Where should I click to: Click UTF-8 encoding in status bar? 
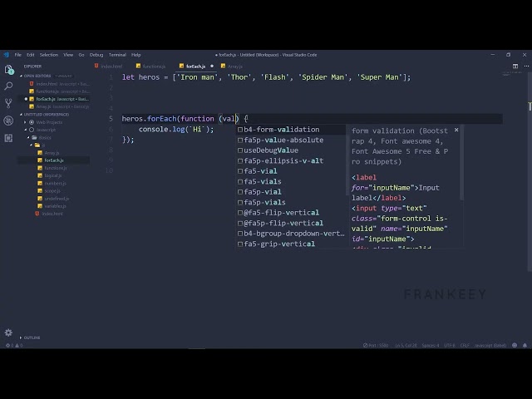click(450, 346)
